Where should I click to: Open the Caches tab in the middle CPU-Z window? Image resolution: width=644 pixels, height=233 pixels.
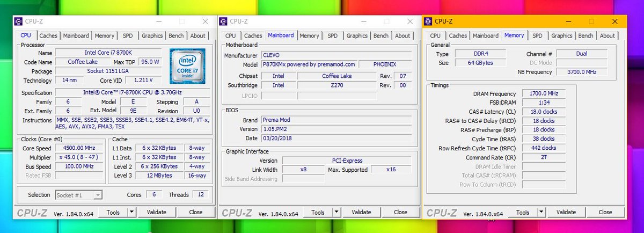[253, 36]
